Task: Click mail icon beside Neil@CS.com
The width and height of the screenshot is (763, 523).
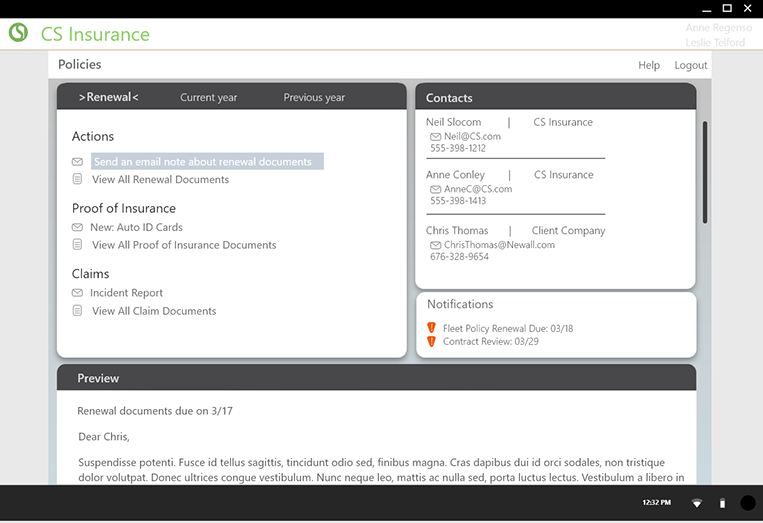Action: [x=435, y=137]
